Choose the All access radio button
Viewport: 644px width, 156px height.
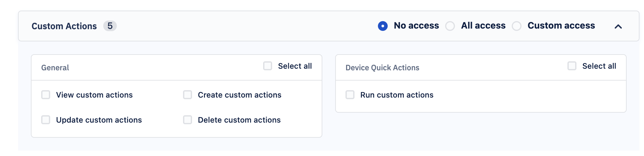coord(450,26)
